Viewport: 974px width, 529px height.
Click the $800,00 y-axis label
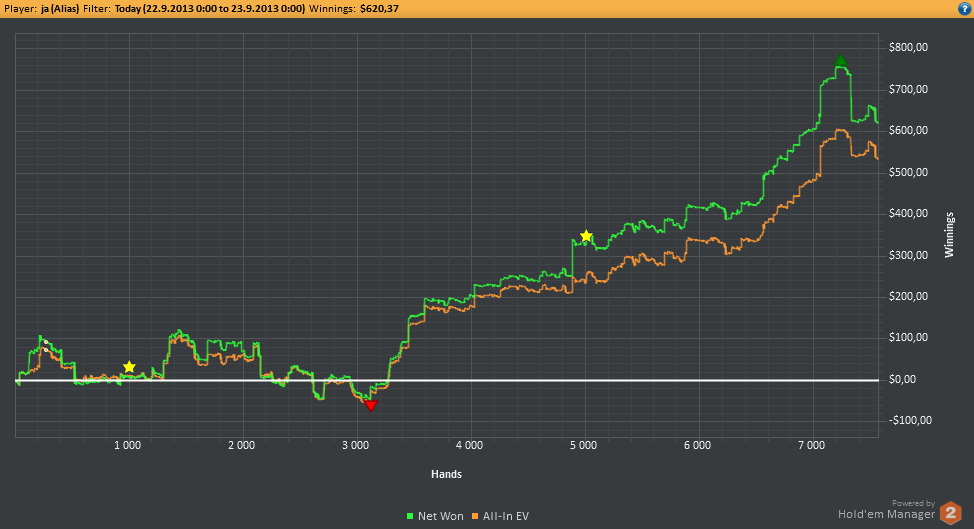coord(909,47)
